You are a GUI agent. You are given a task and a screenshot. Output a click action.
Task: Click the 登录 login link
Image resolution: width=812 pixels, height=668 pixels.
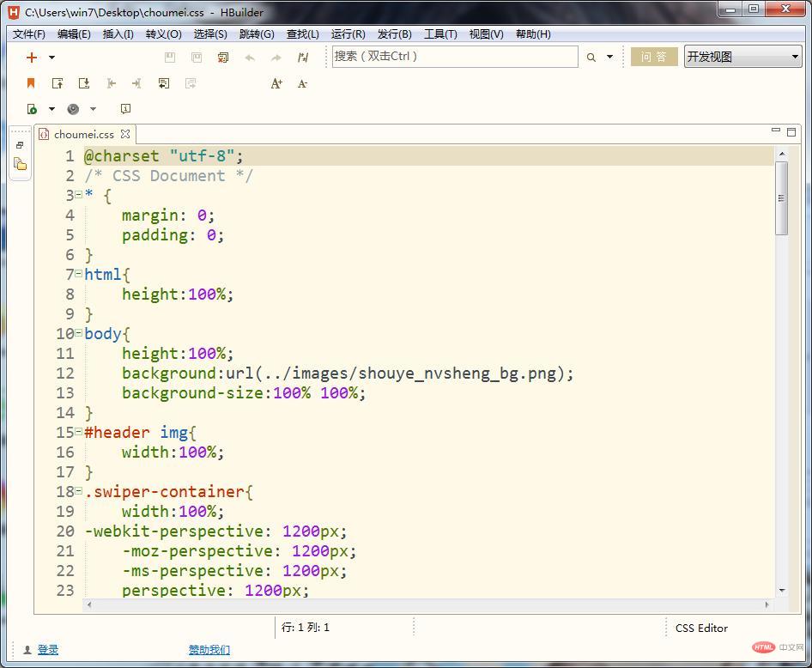(48, 649)
